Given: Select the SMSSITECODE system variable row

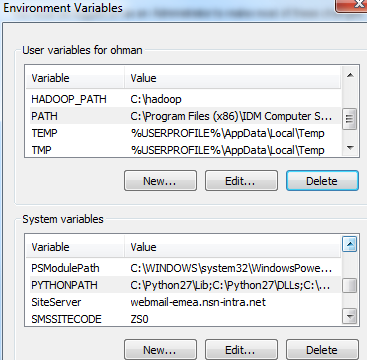Looking at the screenshot, I should (184, 319).
